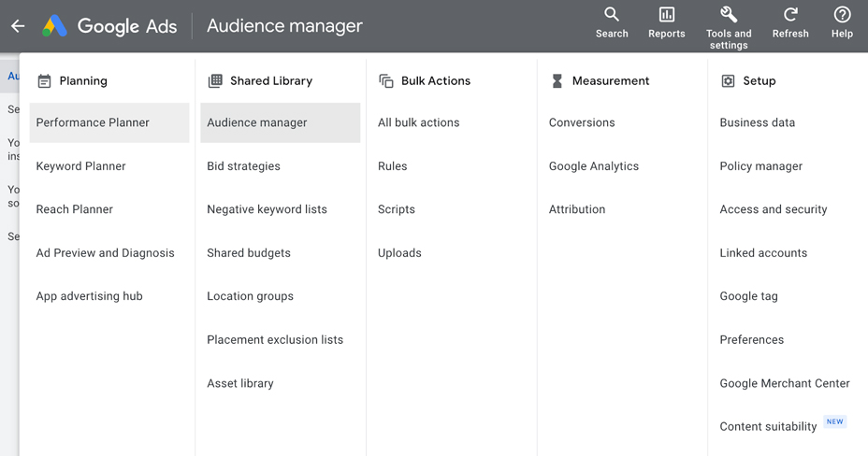The image size is (868, 456).
Task: Click the Shared Library heading
Action: point(271,80)
